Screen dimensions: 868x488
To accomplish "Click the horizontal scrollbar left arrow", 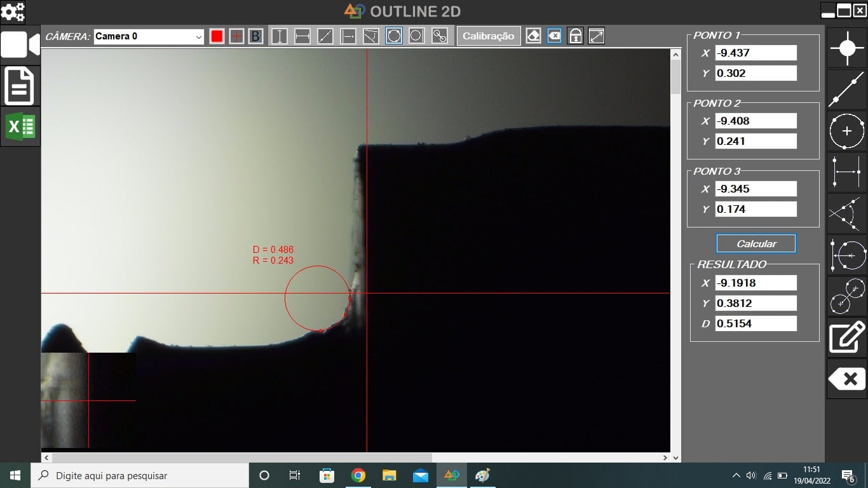I will click(x=46, y=457).
